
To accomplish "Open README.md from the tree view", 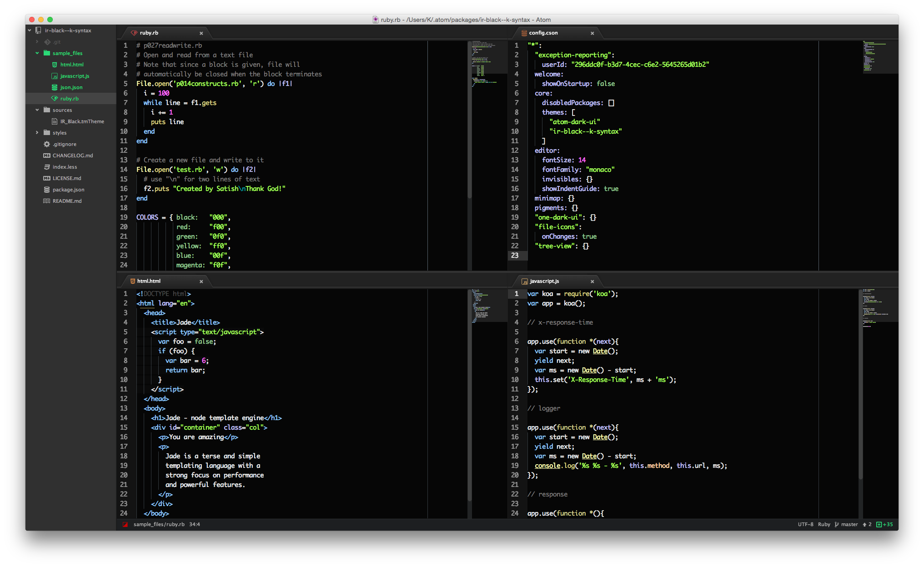I will click(67, 201).
